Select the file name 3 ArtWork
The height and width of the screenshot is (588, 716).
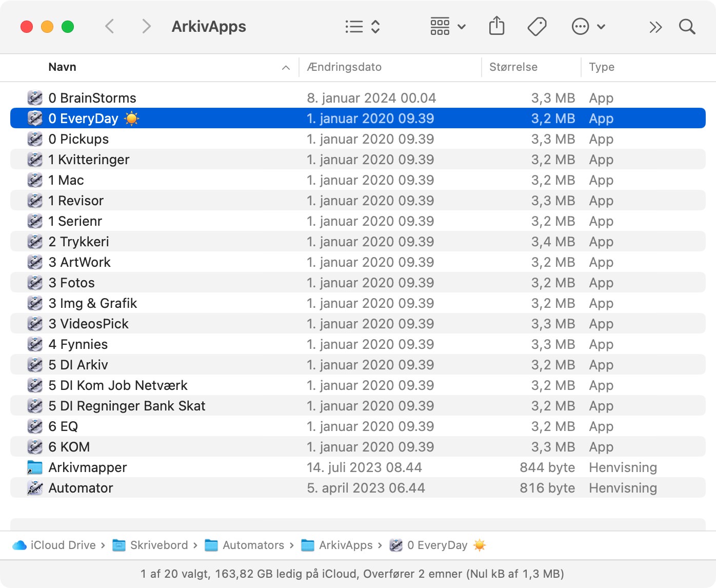coord(79,262)
